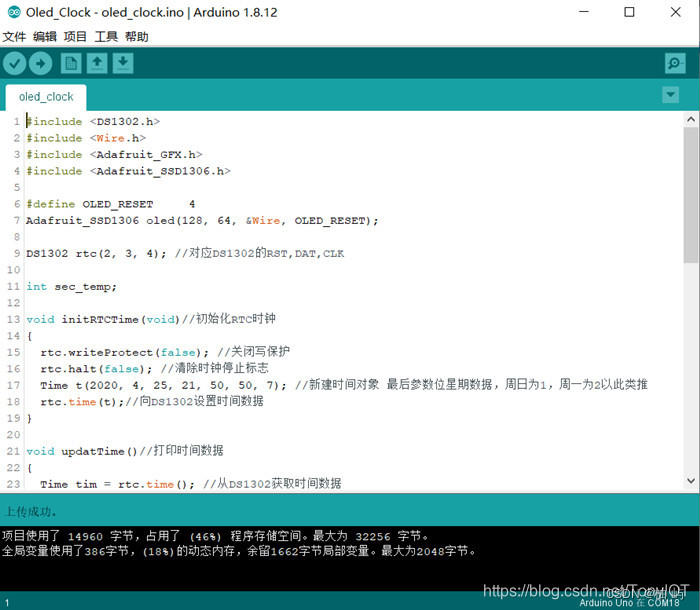700x610 pixels.
Task: Click the 'void updatTime()' line
Action: click(125, 451)
